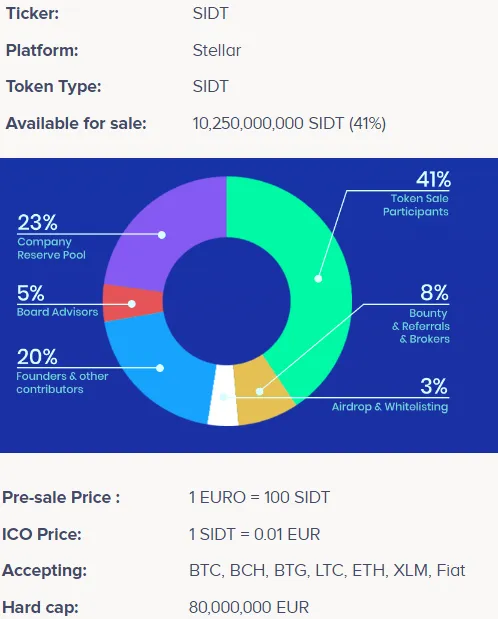This screenshot has height=619, width=498.
Task: Click the ICO Price value text
Action: coord(255,534)
